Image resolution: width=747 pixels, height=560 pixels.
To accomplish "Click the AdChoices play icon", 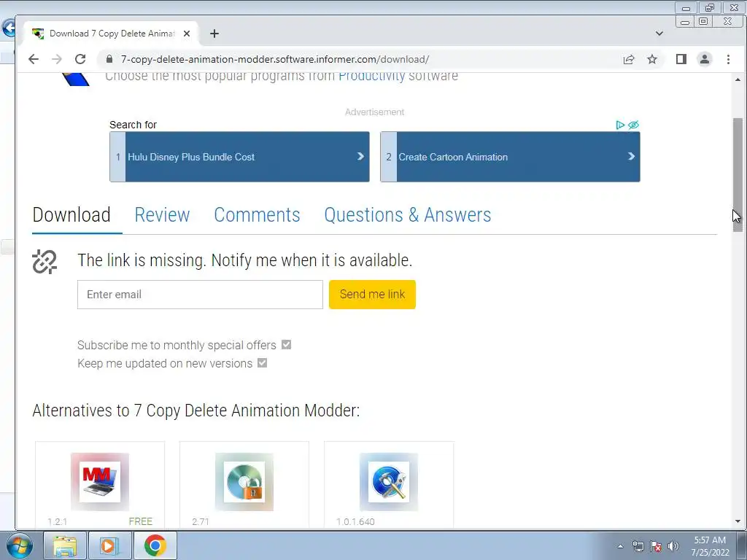I will pos(620,125).
